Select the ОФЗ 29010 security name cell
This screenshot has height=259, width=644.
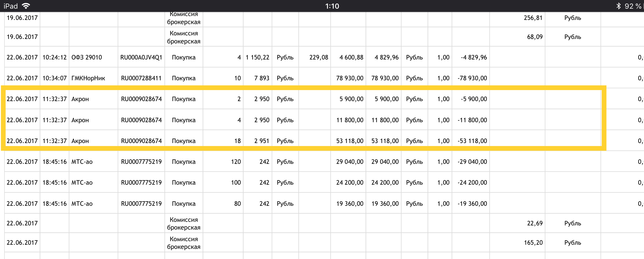coord(87,57)
